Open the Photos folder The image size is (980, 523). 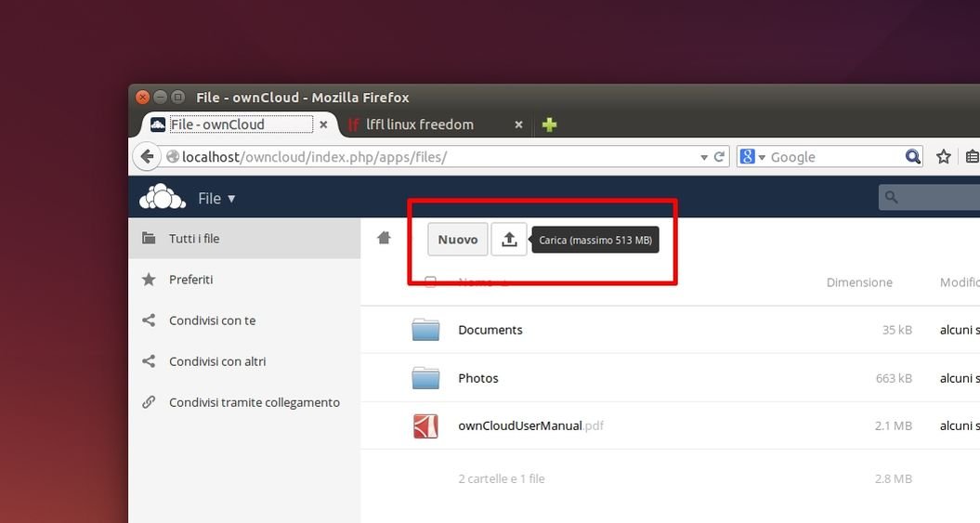[478, 378]
